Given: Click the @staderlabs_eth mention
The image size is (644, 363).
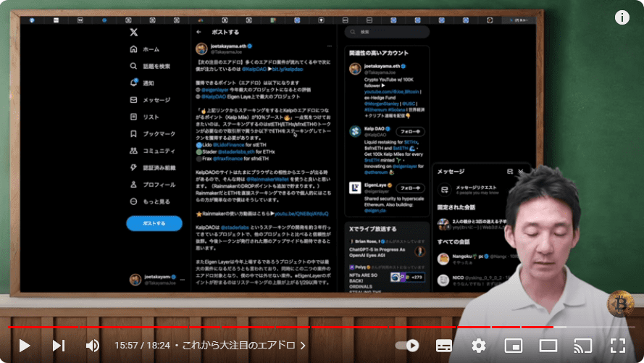Looking at the screenshot, I should pos(236,152).
